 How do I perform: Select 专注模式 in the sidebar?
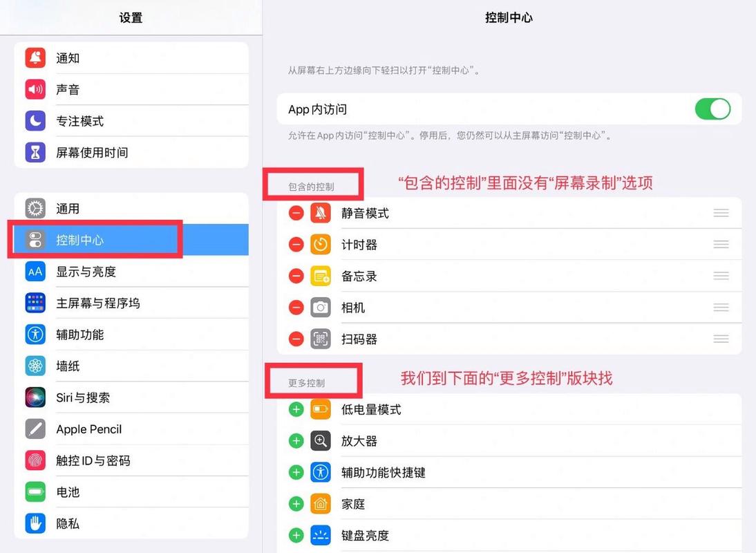click(x=131, y=120)
